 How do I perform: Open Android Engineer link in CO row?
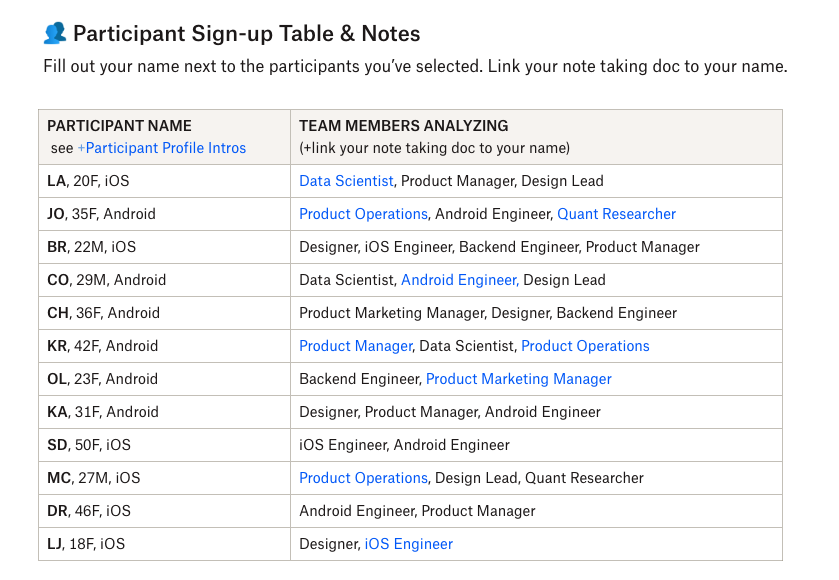(x=458, y=280)
